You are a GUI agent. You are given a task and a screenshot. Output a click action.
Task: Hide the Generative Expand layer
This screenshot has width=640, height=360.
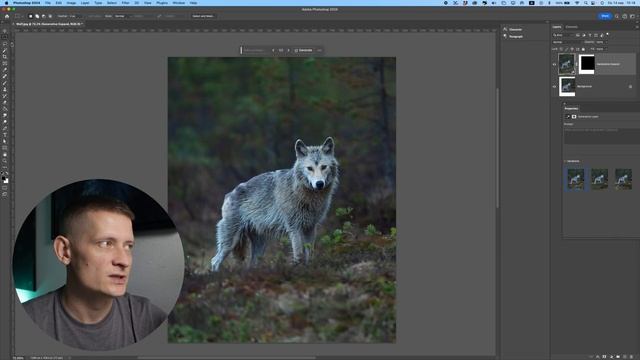coord(554,64)
